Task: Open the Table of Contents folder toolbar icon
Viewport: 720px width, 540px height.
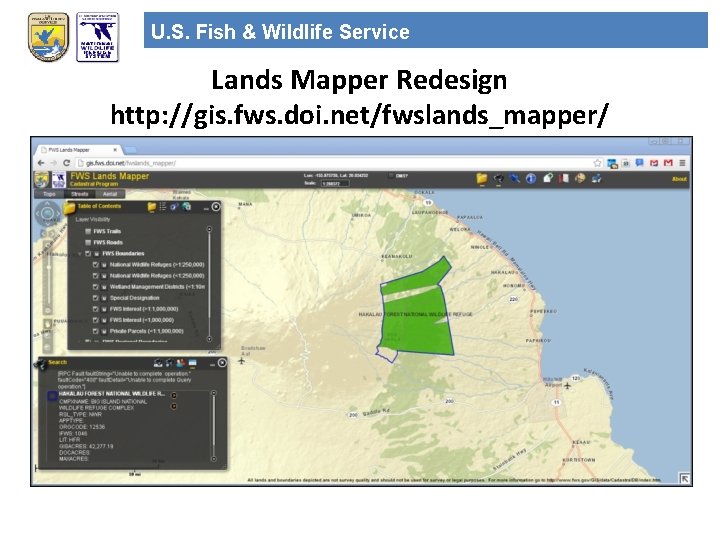Action: [481, 179]
